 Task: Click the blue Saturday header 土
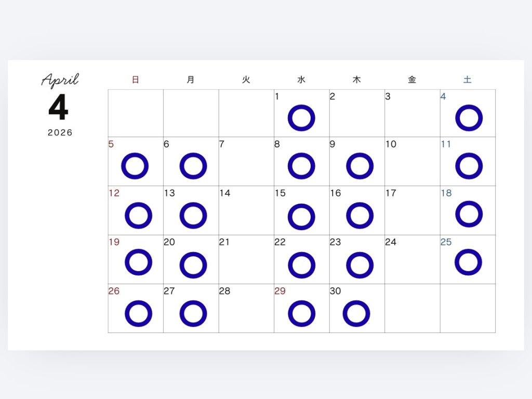pos(468,80)
